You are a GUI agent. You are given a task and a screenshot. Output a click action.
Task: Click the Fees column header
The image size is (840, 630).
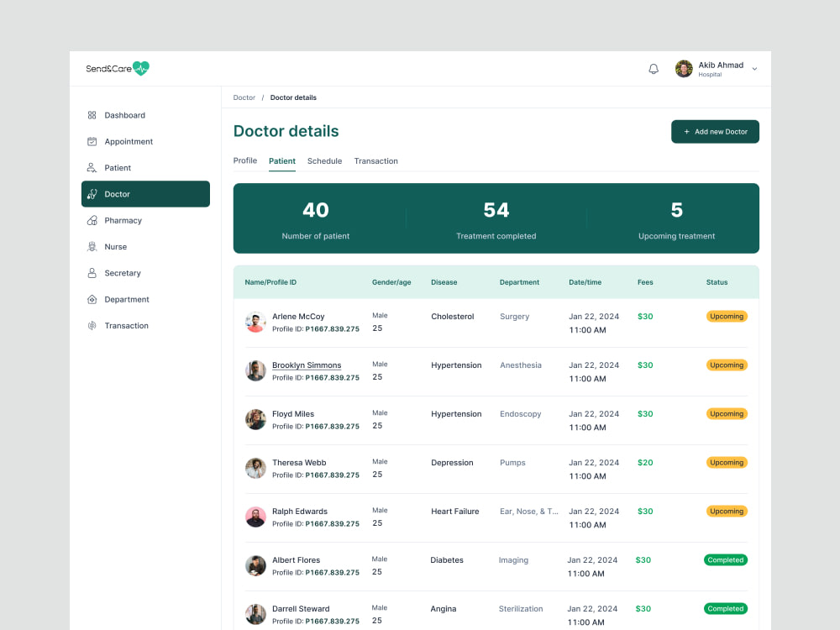[x=645, y=282]
